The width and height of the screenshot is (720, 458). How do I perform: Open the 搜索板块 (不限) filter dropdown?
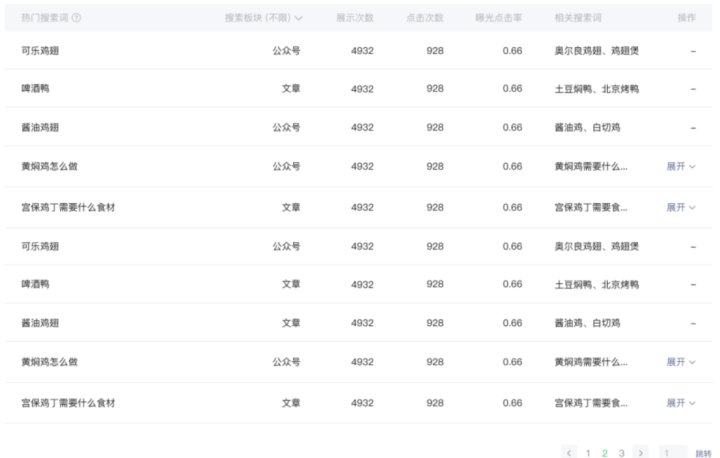[264, 18]
